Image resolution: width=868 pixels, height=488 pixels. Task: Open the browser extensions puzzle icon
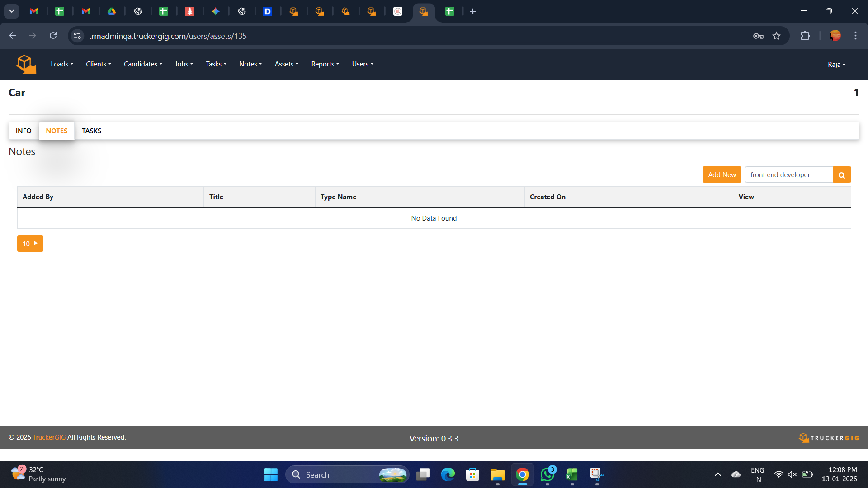805,36
